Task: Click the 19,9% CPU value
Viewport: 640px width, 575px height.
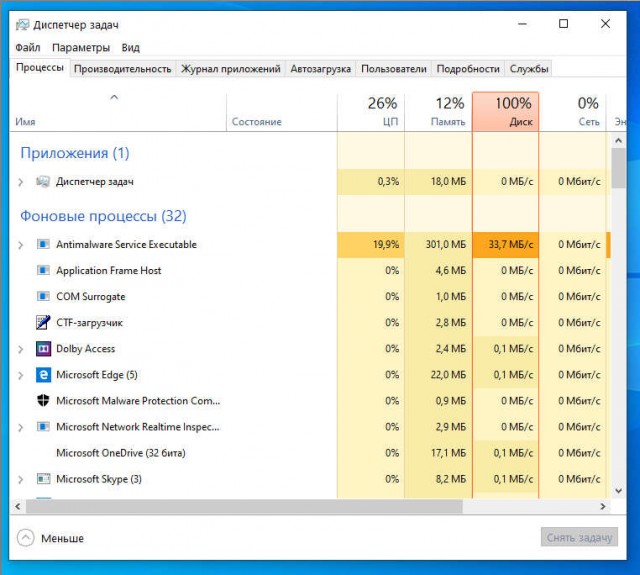Action: pyautogui.click(x=386, y=244)
